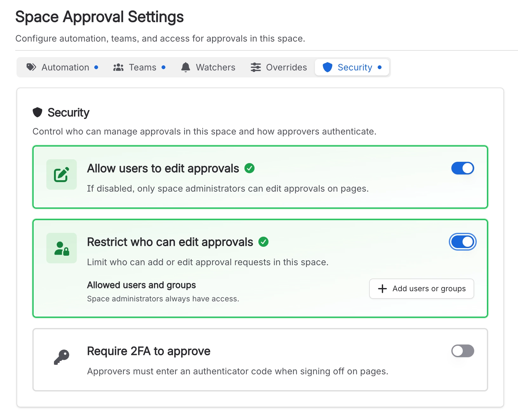Click green checkmark next to Allow users to edit approvals
518x420 pixels.
point(249,168)
